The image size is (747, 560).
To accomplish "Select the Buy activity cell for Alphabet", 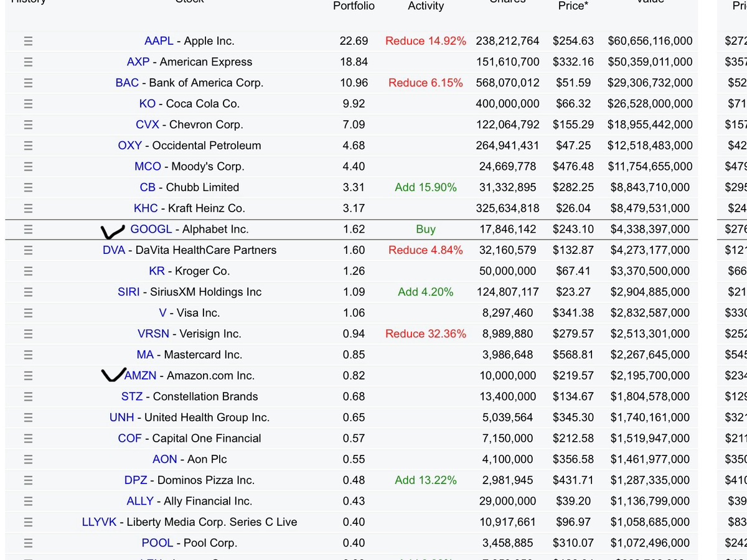I will click(426, 229).
